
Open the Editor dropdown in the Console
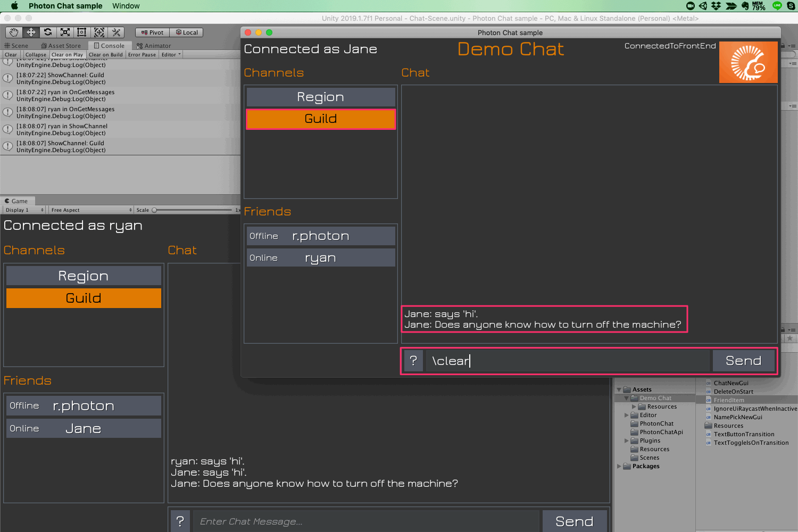point(171,54)
